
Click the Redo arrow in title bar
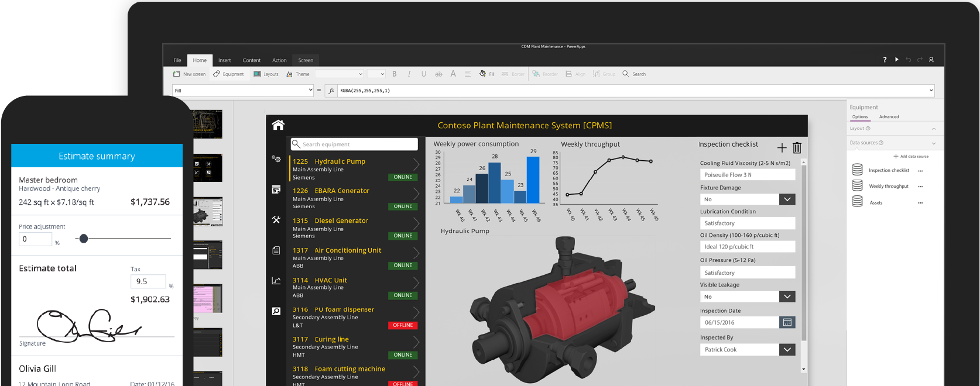(x=920, y=60)
